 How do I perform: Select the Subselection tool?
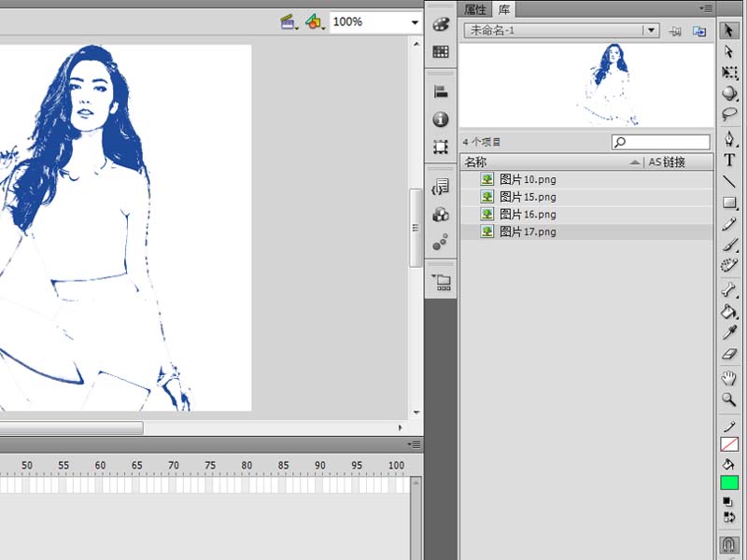tap(729, 51)
